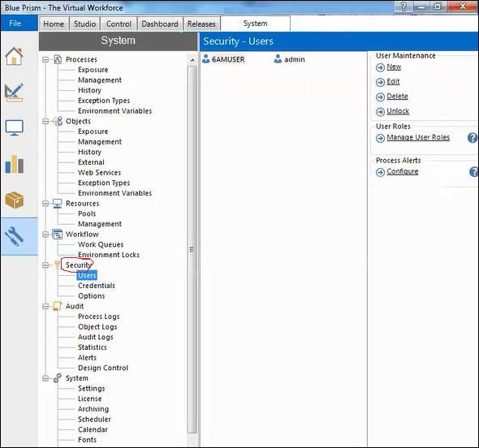The width and height of the screenshot is (479, 448).
Task: Click arrow icon beside Manage User Roles
Action: point(380,138)
